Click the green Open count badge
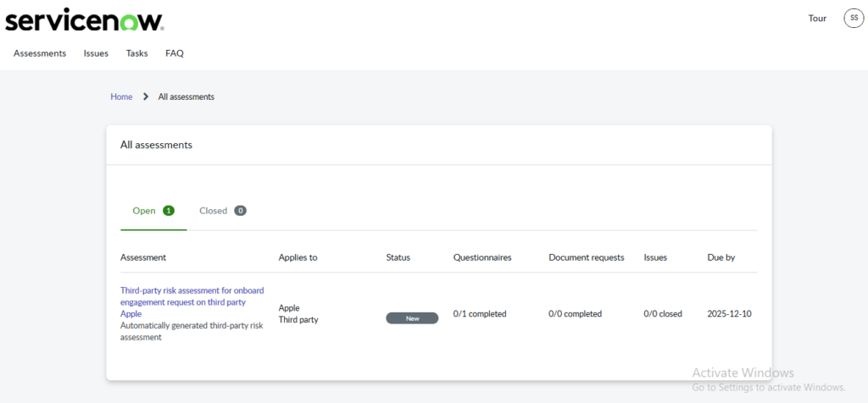This screenshot has width=868, height=403. coord(168,211)
